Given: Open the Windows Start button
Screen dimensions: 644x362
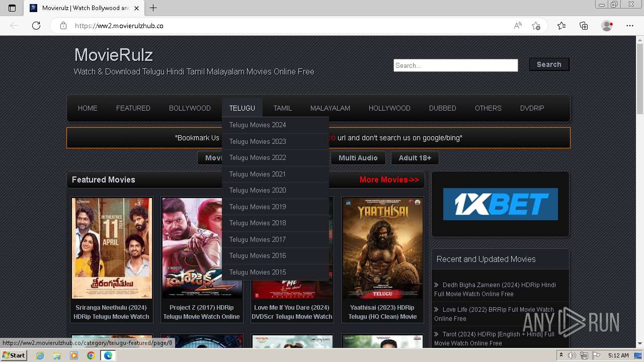Looking at the screenshot, I should coord(14,355).
